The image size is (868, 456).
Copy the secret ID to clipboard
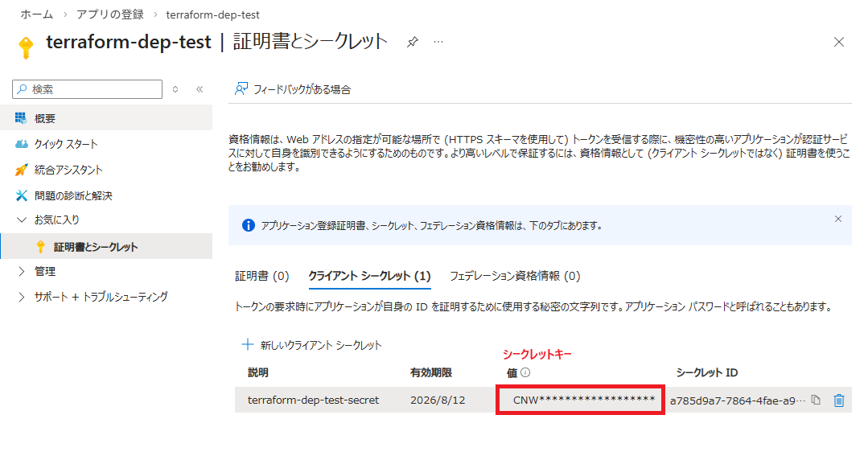pos(816,400)
